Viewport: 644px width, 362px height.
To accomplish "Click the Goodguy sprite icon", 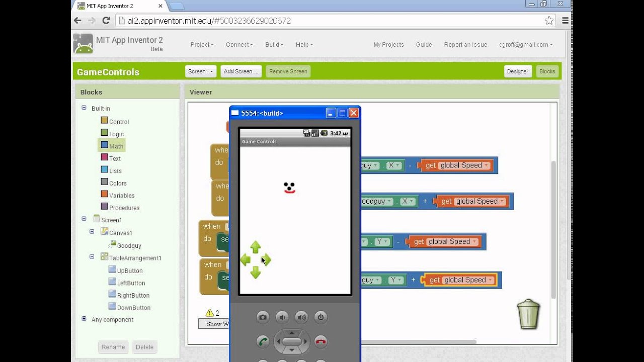I will [112, 244].
